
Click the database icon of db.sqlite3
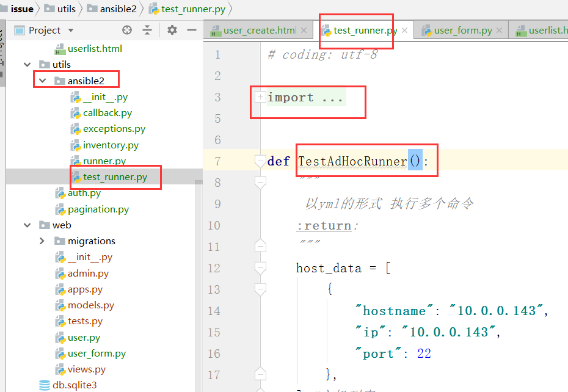[44, 385]
